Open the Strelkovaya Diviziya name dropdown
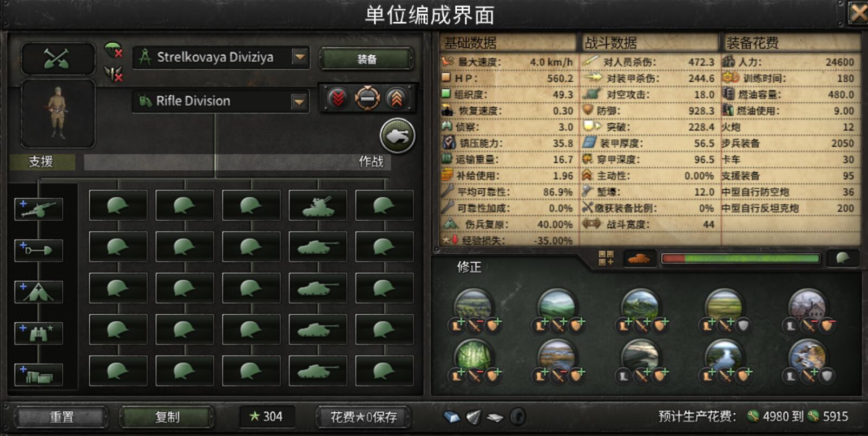 pyautogui.click(x=300, y=57)
